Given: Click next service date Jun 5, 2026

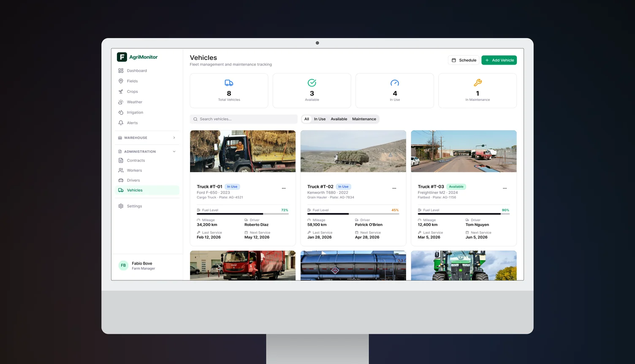Looking at the screenshot, I should [x=476, y=237].
